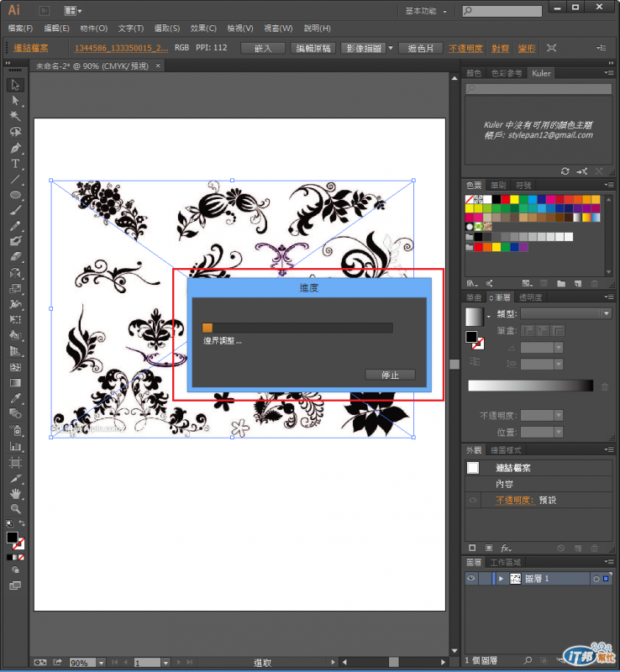The image size is (620, 672).
Task: Swap fill and stroke in toolbox
Action: [22, 523]
